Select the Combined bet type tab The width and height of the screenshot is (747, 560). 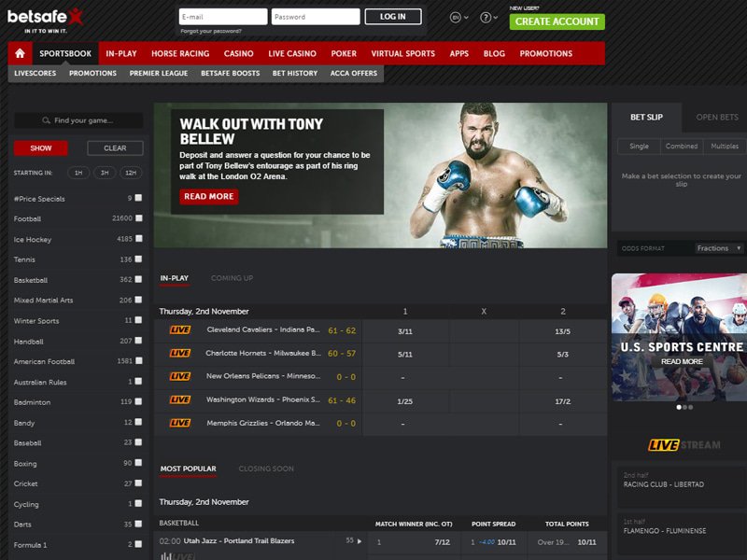point(682,147)
